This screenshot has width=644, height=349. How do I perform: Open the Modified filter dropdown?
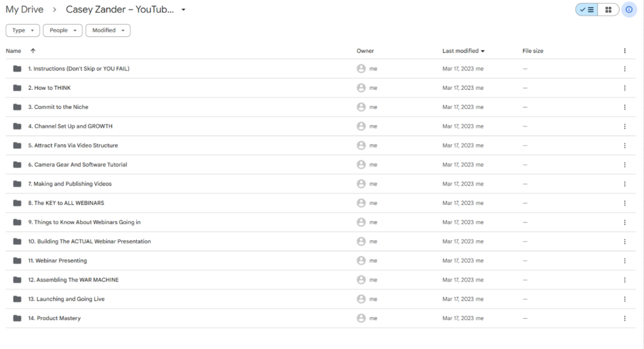click(108, 30)
